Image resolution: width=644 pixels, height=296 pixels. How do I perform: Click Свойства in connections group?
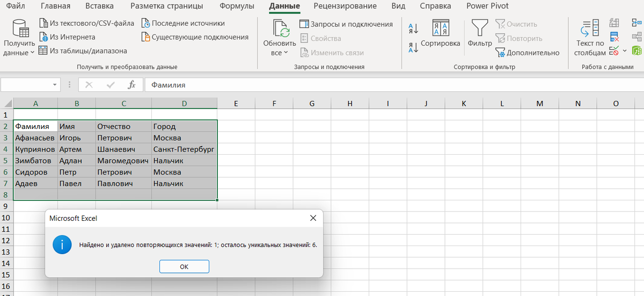[320, 38]
